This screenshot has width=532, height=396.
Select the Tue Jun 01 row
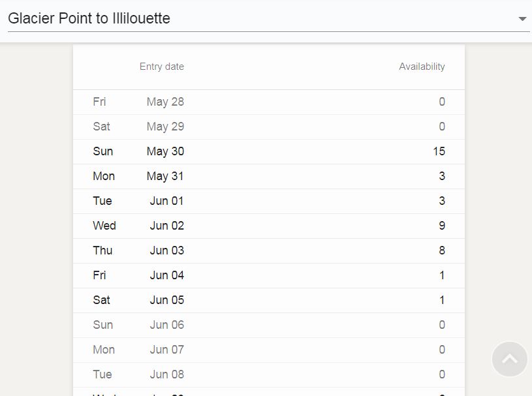(269, 201)
